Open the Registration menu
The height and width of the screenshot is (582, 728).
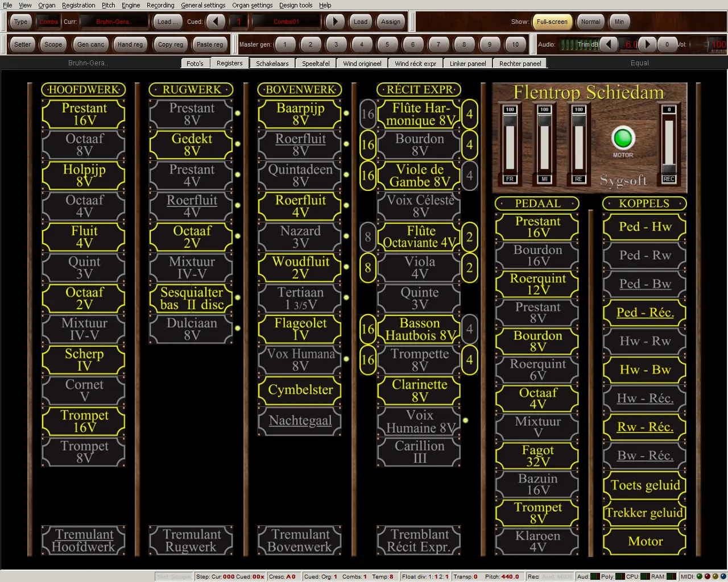[78, 5]
